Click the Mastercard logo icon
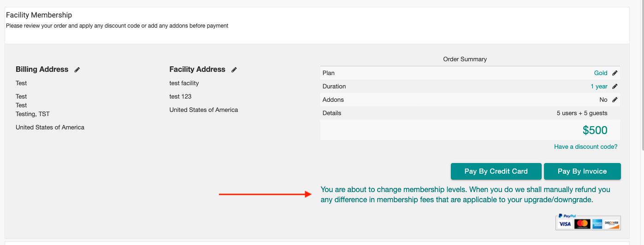Image resolution: width=644 pixels, height=245 pixels. 582,224
